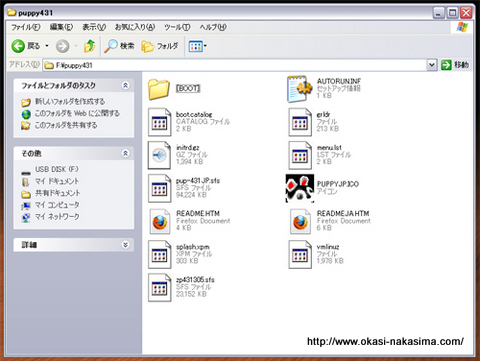
Task: Click the Go (移動) button
Action: point(455,65)
